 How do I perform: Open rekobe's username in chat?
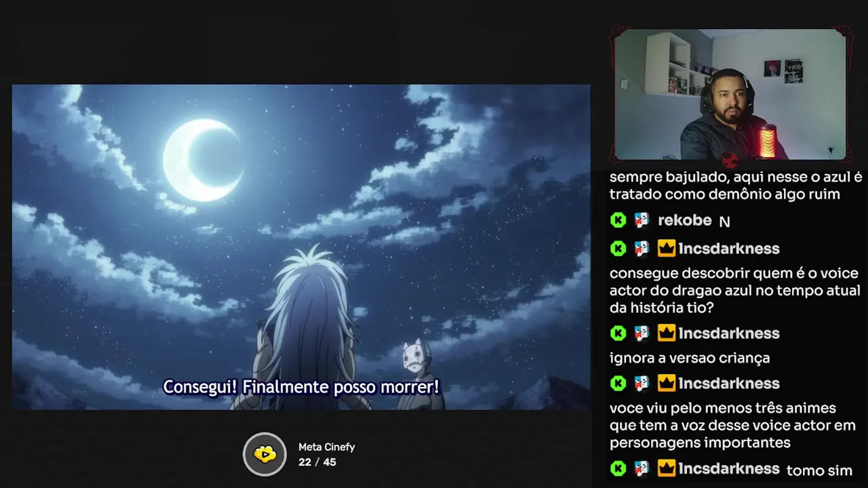(685, 220)
